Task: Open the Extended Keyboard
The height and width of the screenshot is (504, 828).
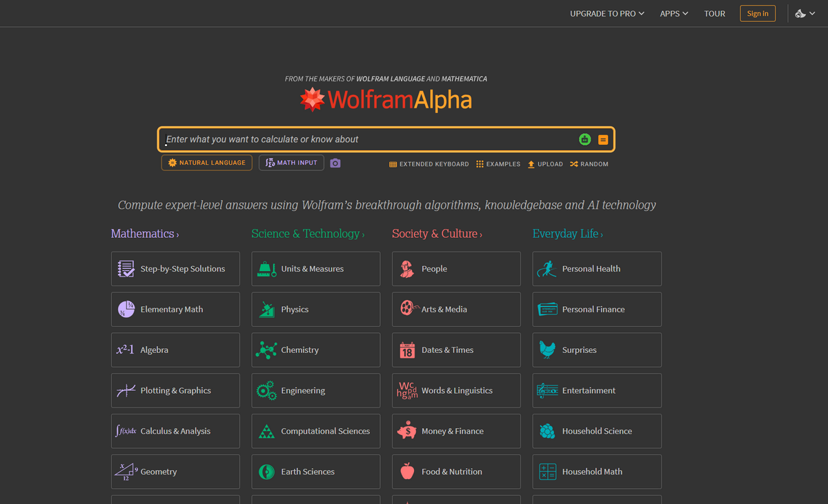Action: click(429, 164)
